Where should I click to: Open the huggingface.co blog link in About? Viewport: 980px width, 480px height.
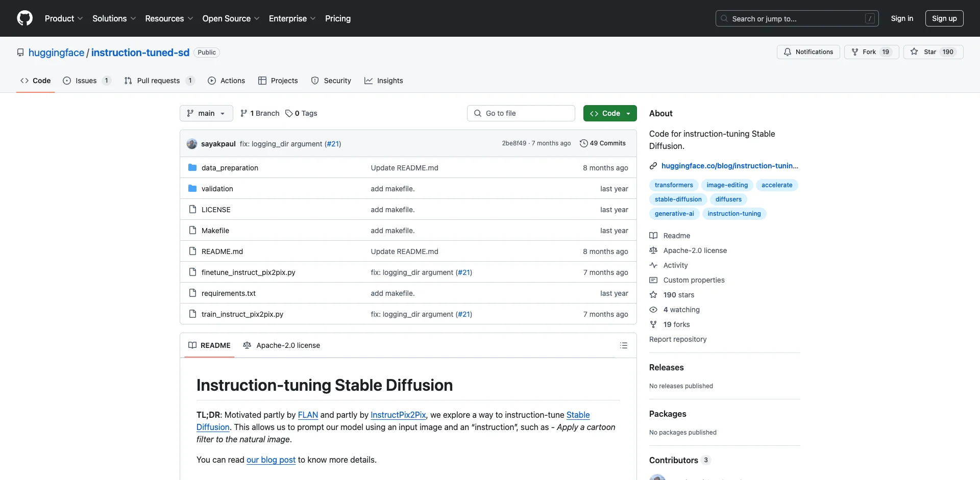pos(729,166)
